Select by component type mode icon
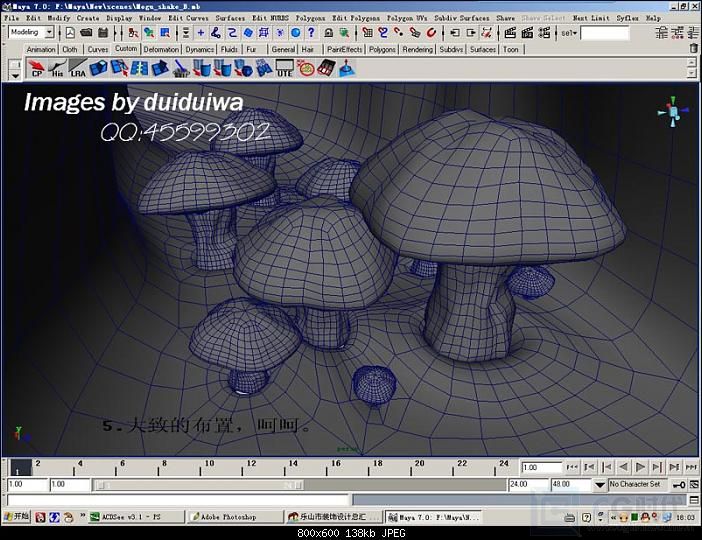 [x=165, y=32]
